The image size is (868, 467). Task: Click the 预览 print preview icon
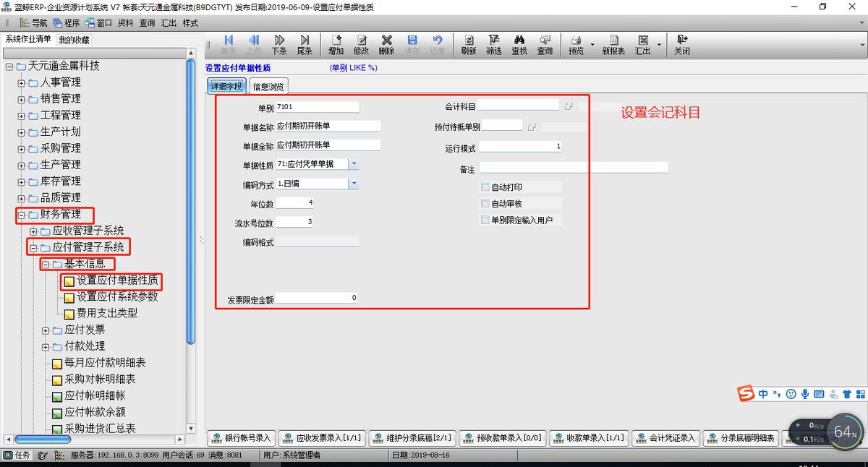tap(576, 45)
